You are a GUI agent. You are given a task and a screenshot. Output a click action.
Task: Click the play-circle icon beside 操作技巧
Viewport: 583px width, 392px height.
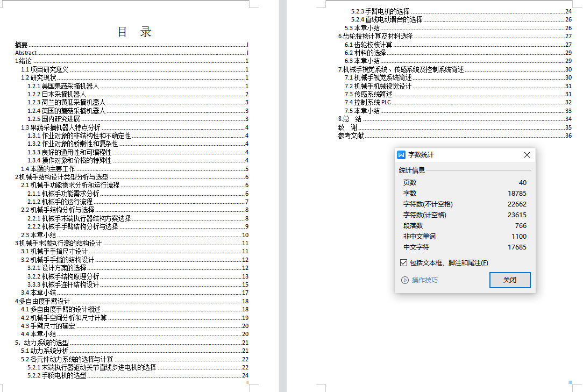coord(405,280)
